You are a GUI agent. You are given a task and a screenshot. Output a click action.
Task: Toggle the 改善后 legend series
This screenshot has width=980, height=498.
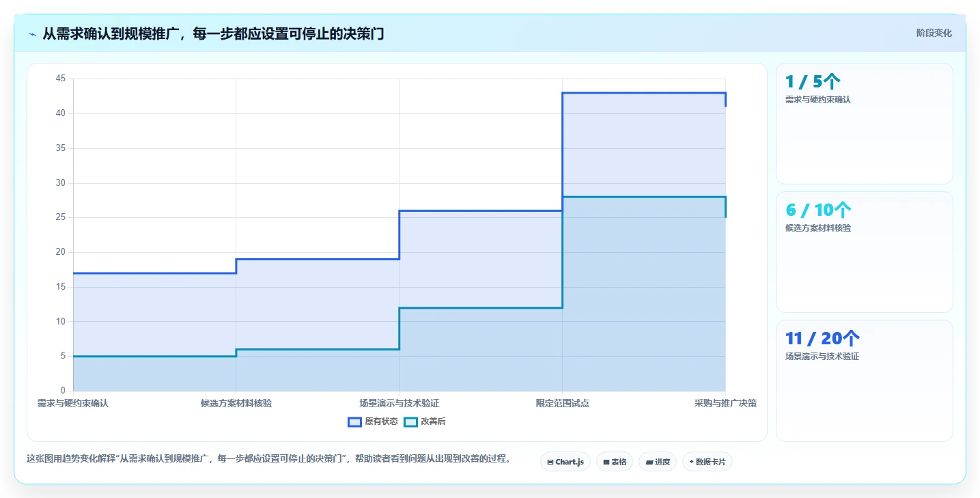pyautogui.click(x=425, y=421)
